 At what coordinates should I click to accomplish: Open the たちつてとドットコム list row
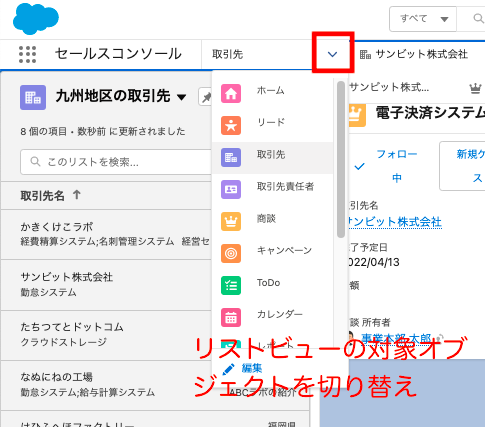click(x=106, y=335)
